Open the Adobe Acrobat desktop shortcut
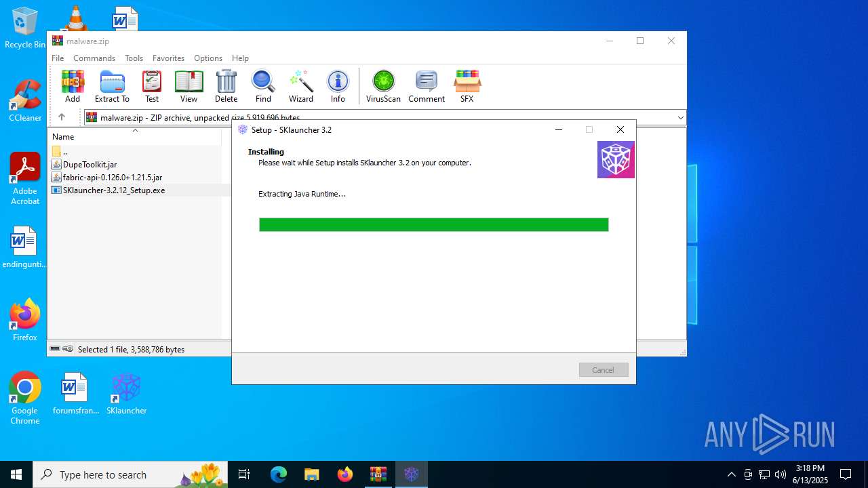 (x=25, y=179)
